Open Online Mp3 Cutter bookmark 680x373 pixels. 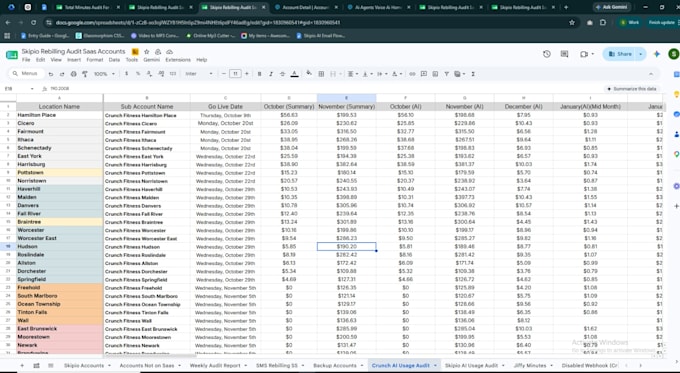tap(210, 36)
